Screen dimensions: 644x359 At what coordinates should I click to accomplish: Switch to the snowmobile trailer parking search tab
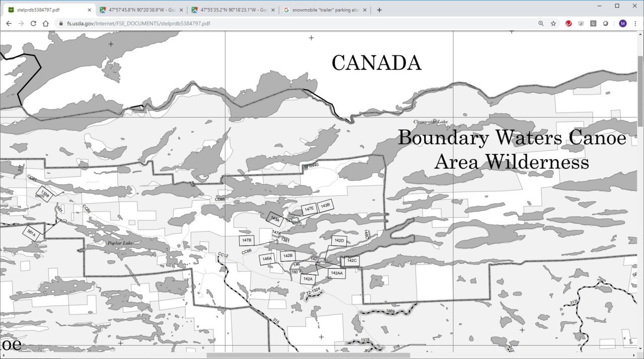(325, 10)
